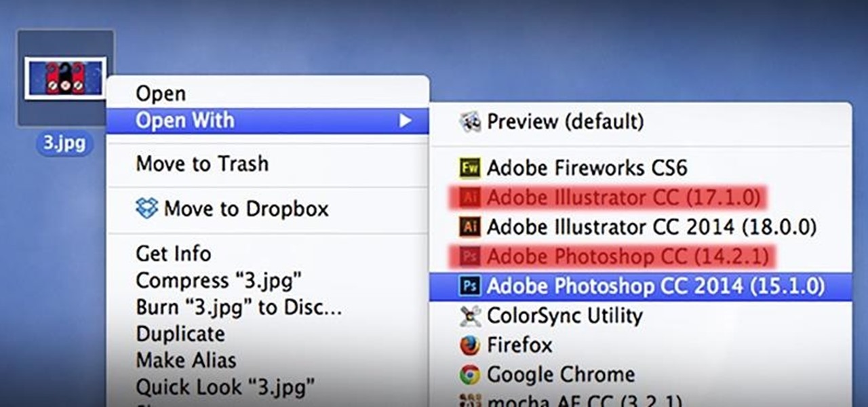
Task: Click the Google Chrome icon
Action: point(469,374)
